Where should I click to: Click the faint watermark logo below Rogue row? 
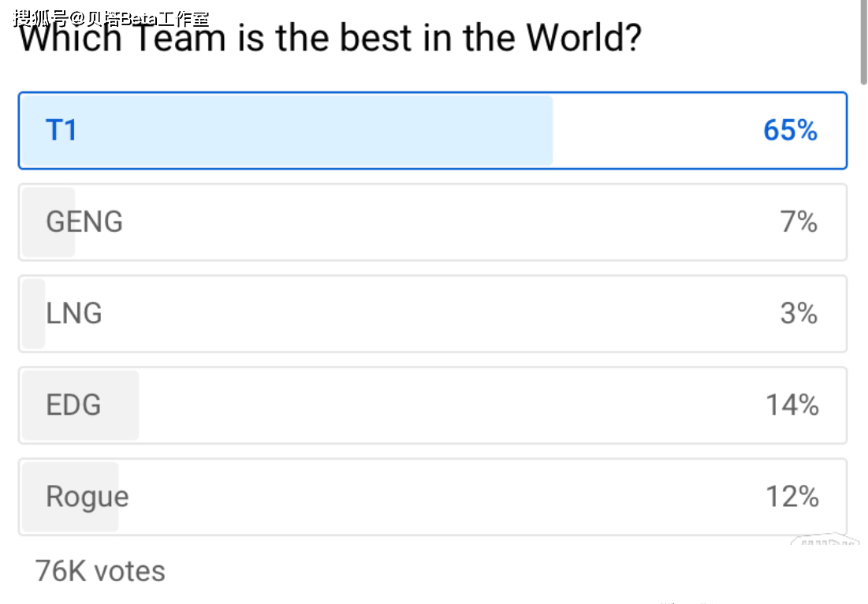(x=825, y=539)
